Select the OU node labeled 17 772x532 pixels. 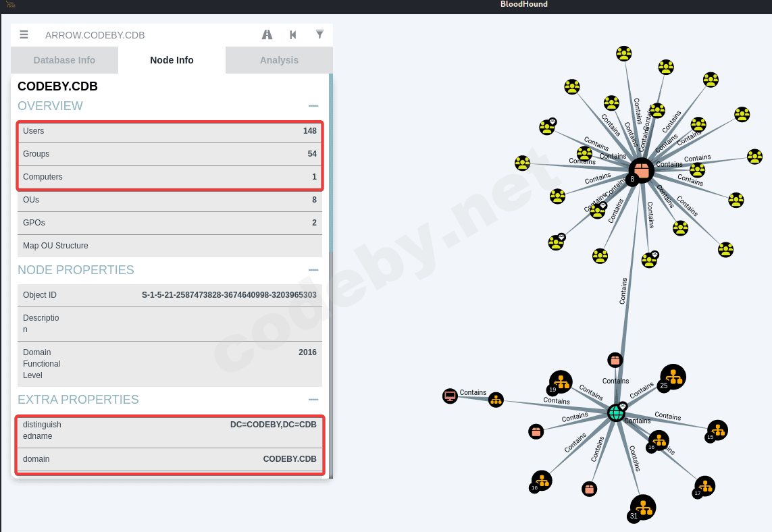pos(704,486)
